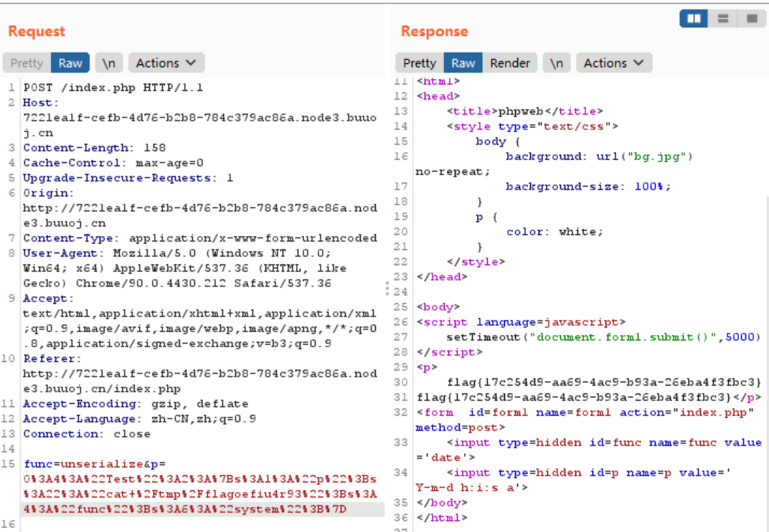Switch Response view to Pretty tab

420,63
